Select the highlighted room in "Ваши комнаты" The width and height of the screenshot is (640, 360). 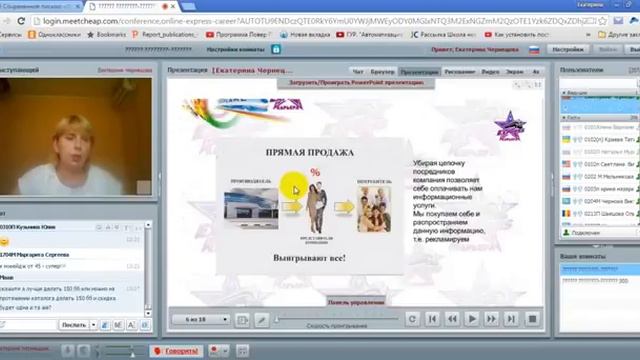point(599,269)
